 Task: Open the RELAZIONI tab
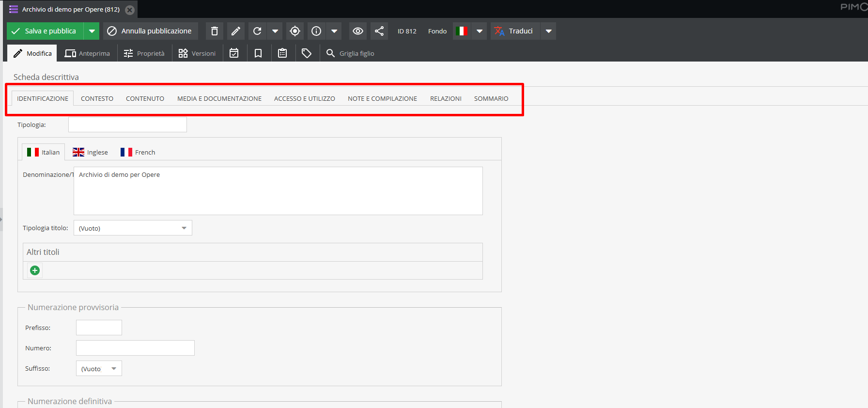[446, 98]
